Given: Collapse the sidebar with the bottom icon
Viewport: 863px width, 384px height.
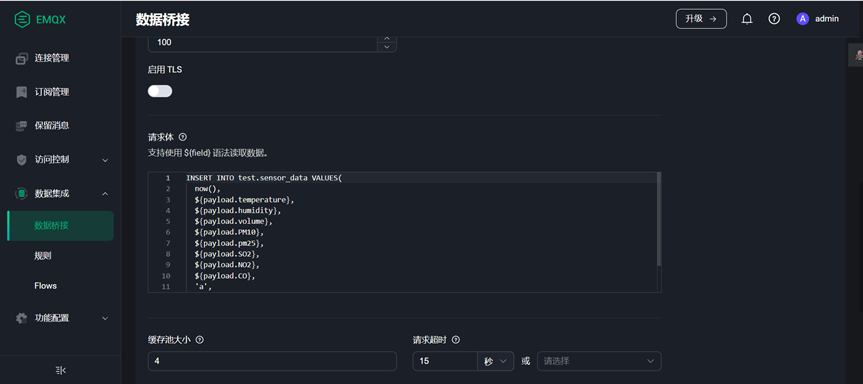Looking at the screenshot, I should pyautogui.click(x=61, y=370).
